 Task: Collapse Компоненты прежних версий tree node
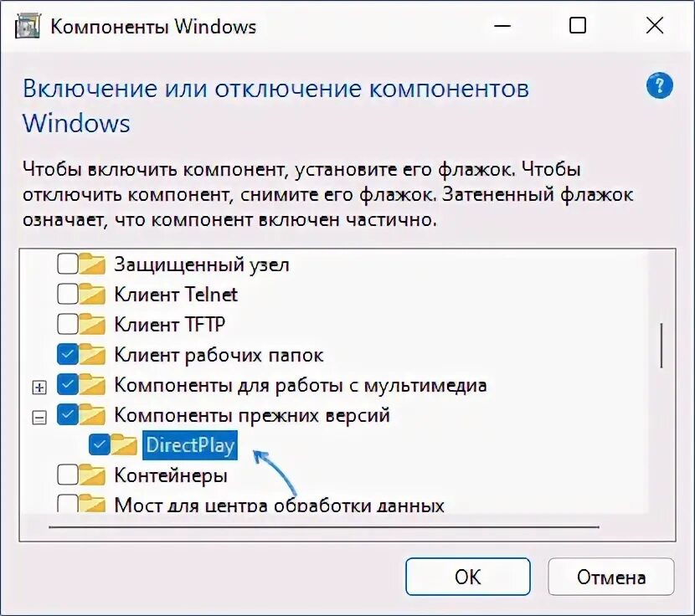39,418
